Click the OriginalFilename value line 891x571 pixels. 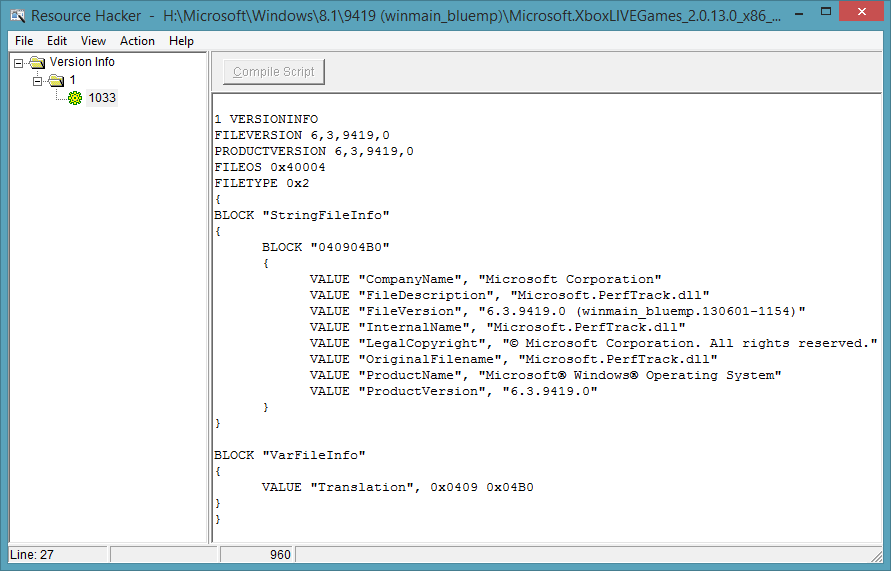(513, 359)
